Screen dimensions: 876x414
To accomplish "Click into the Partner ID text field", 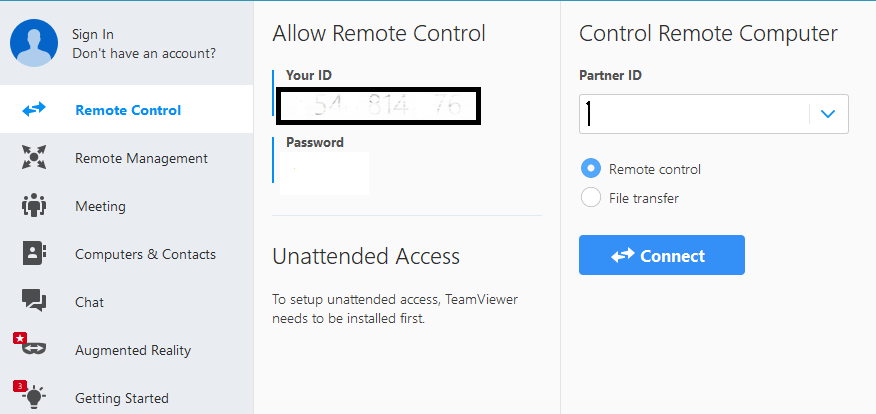I will click(x=695, y=114).
